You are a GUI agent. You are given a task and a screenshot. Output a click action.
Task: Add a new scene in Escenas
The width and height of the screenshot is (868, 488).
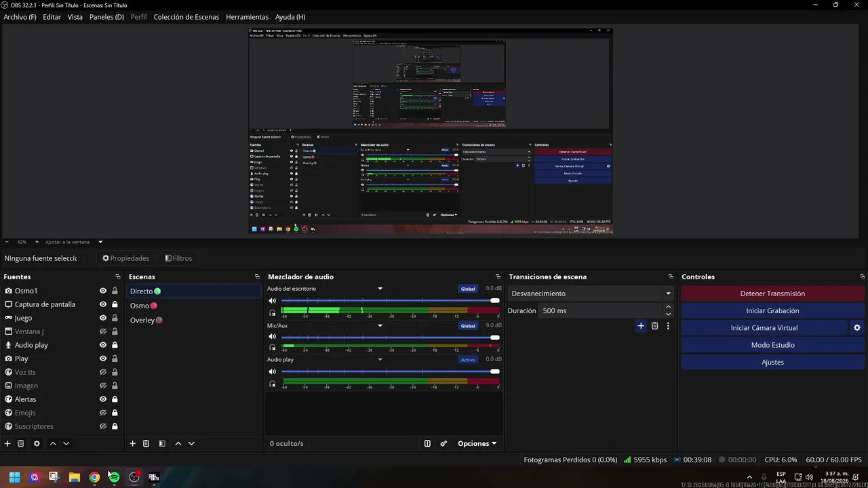pos(132,443)
